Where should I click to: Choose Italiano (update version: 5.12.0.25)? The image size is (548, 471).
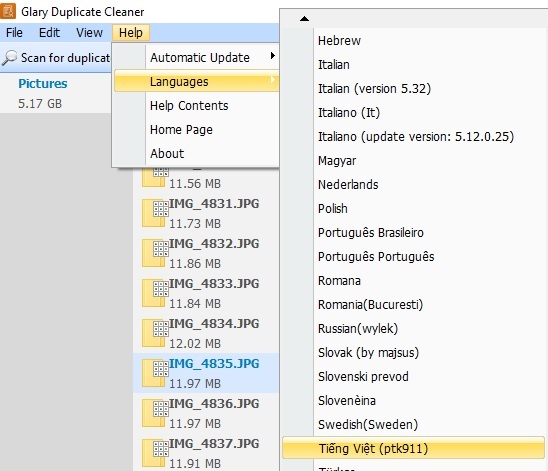click(413, 137)
